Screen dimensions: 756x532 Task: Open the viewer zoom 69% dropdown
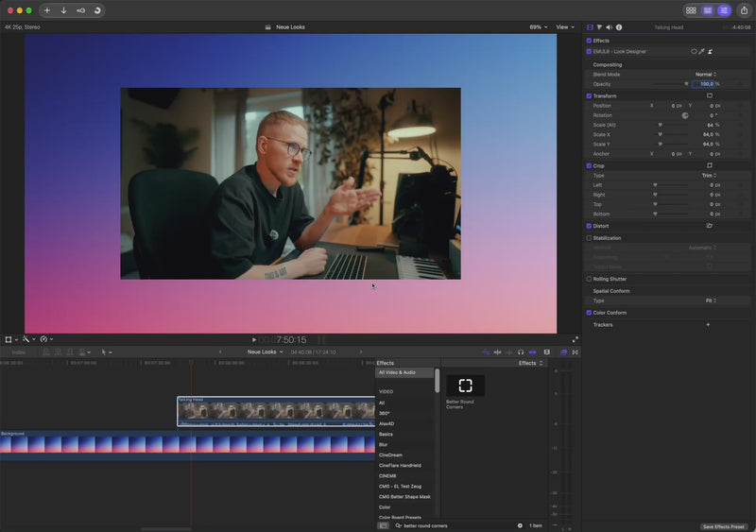[x=539, y=27]
